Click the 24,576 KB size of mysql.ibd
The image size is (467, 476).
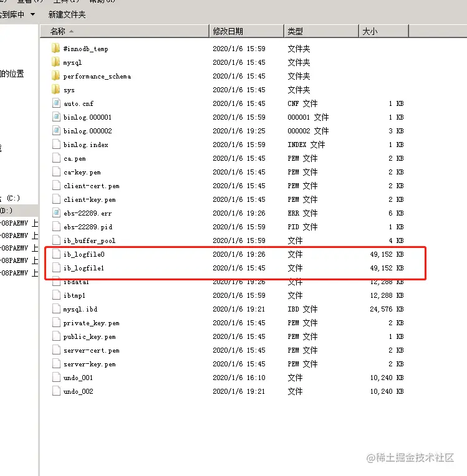tap(387, 309)
